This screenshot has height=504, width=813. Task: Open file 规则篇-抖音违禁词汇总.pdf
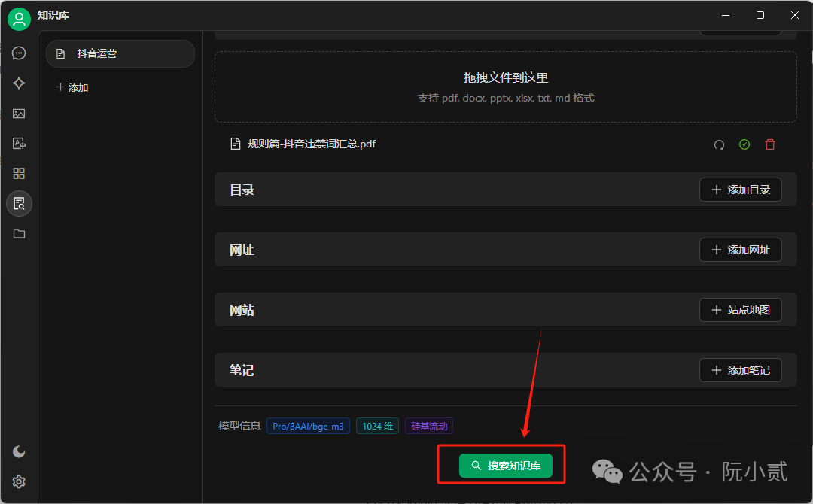(x=311, y=144)
